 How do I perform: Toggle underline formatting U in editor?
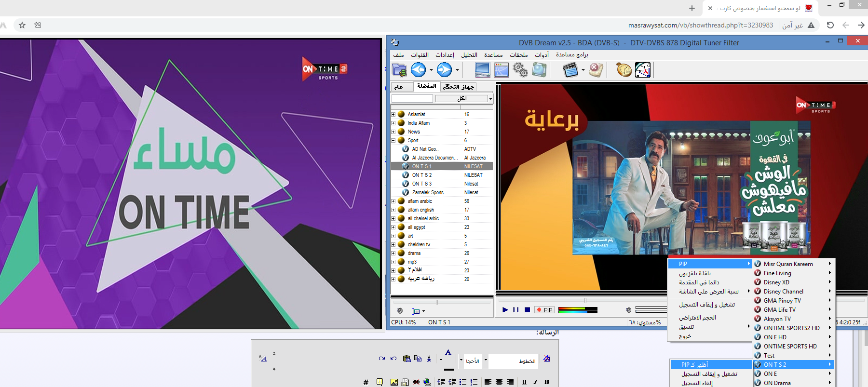pyautogui.click(x=524, y=382)
